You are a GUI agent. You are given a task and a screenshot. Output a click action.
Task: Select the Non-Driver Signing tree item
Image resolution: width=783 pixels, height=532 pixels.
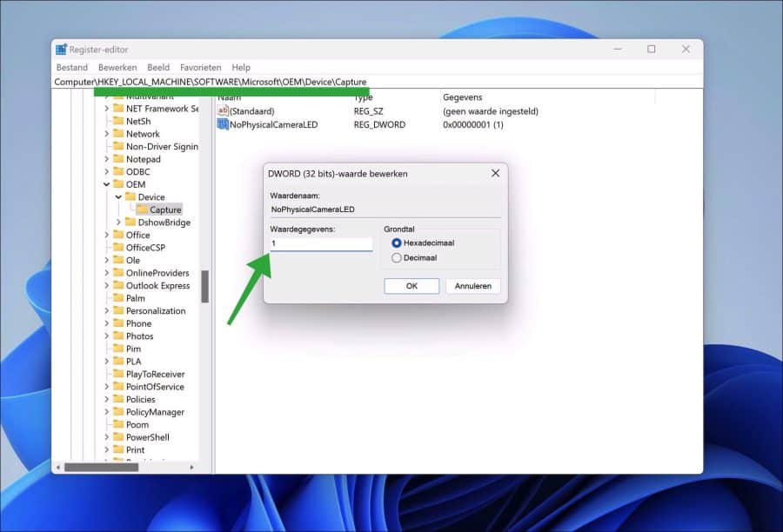click(162, 146)
